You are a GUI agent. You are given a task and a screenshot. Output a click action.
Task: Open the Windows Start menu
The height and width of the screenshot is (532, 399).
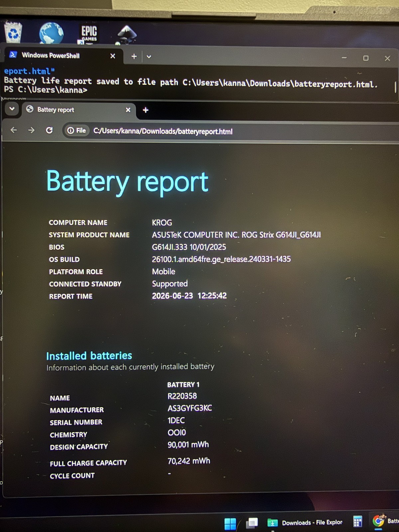(x=230, y=524)
